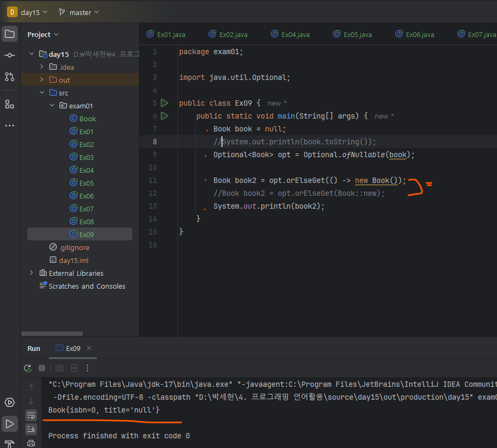Expand the .idea folder

(42, 67)
